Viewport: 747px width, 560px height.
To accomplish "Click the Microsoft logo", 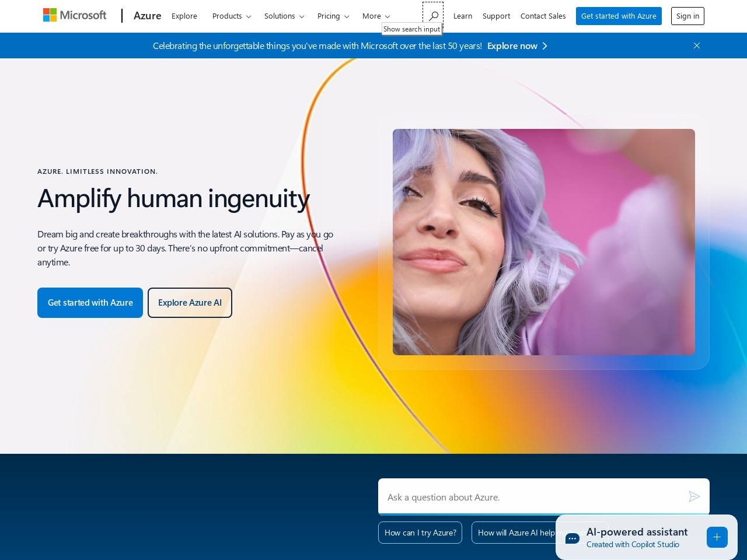I will tap(74, 15).
